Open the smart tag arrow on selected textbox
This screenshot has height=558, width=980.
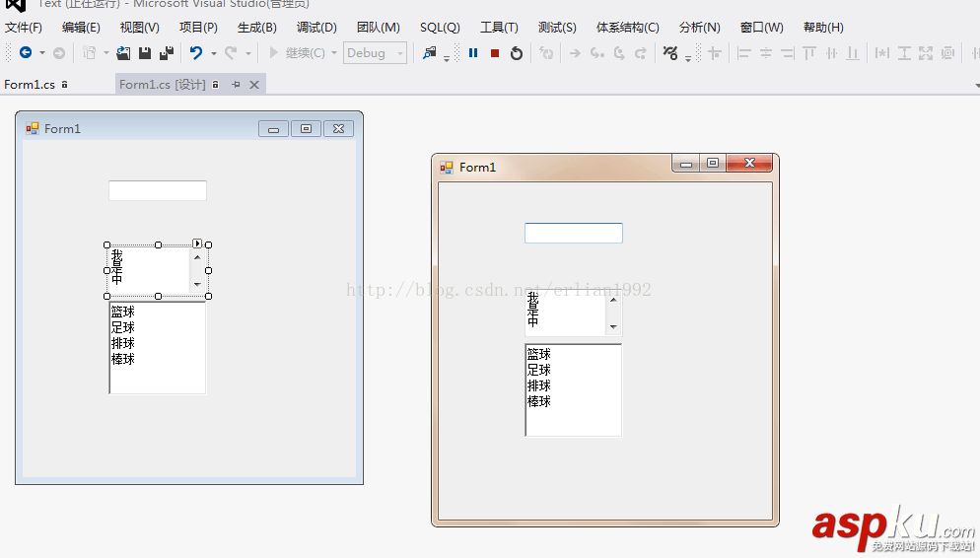tap(197, 244)
